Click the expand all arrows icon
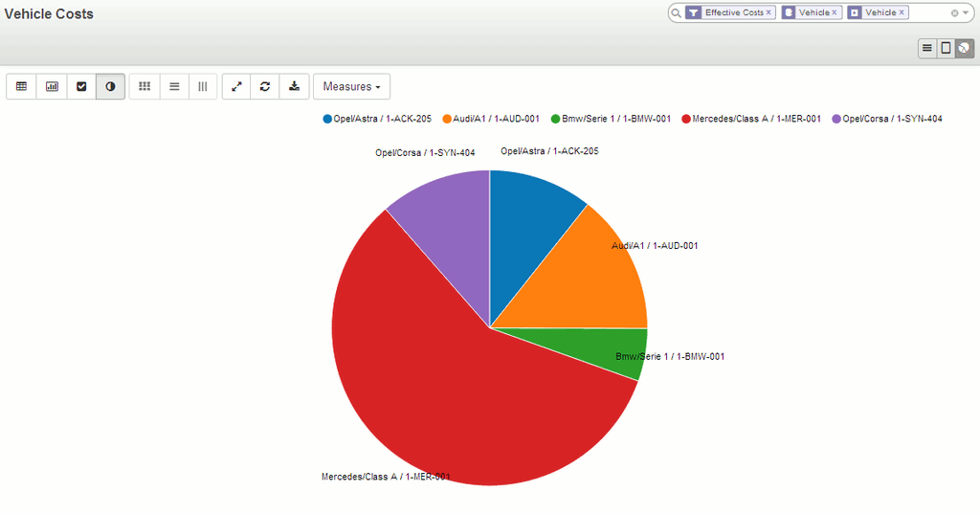Image resolution: width=980 pixels, height=514 pixels. (237, 86)
